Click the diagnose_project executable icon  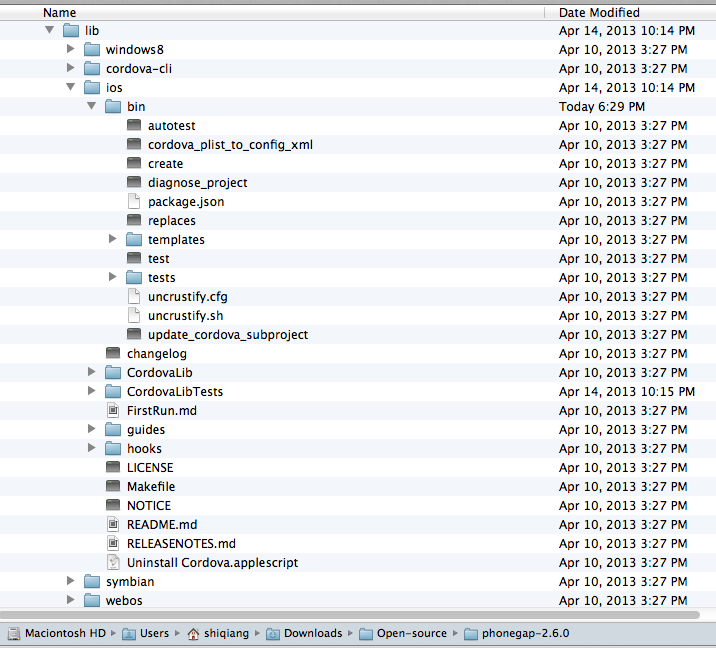(x=134, y=182)
